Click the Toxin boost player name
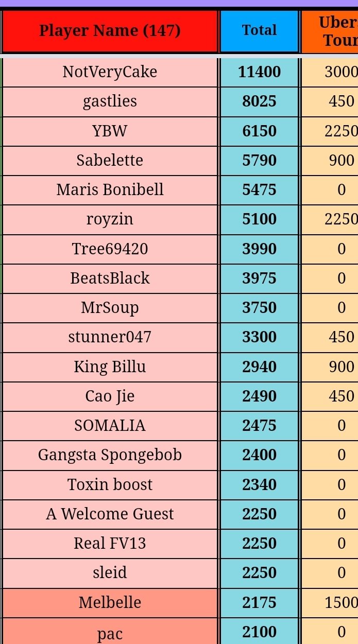The height and width of the screenshot is (644, 358). pos(110,485)
